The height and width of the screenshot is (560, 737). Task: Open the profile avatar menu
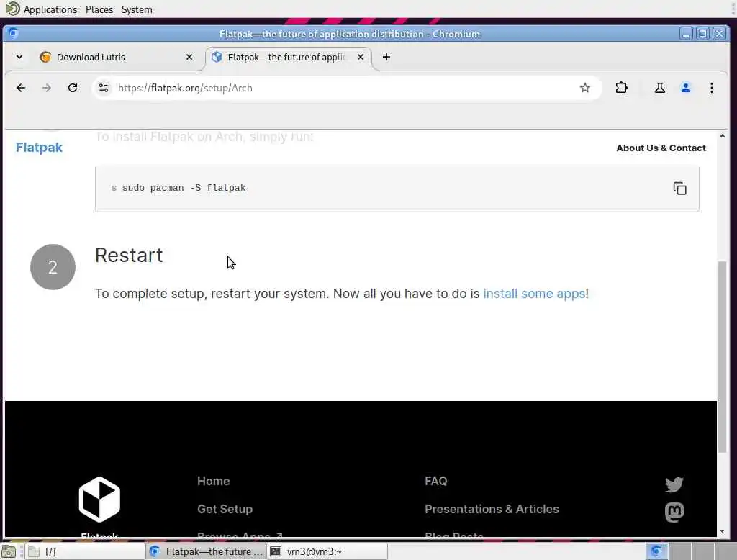pyautogui.click(x=686, y=88)
